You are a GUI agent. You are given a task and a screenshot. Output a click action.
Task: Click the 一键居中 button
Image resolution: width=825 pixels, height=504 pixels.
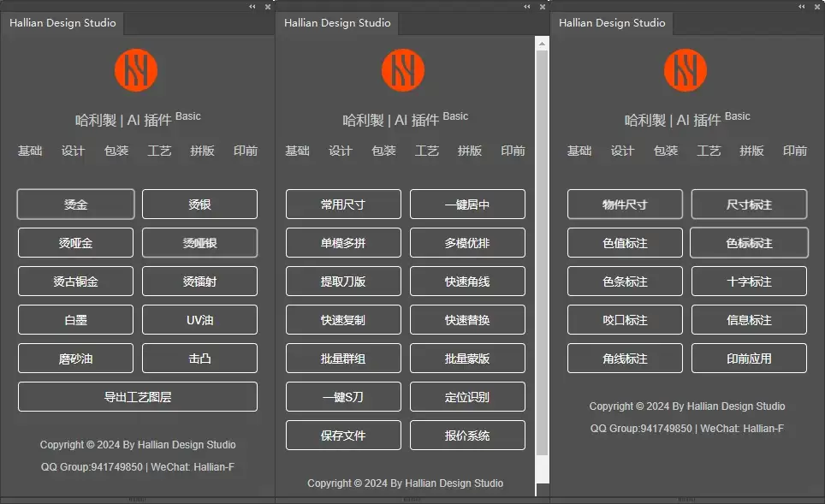point(468,205)
